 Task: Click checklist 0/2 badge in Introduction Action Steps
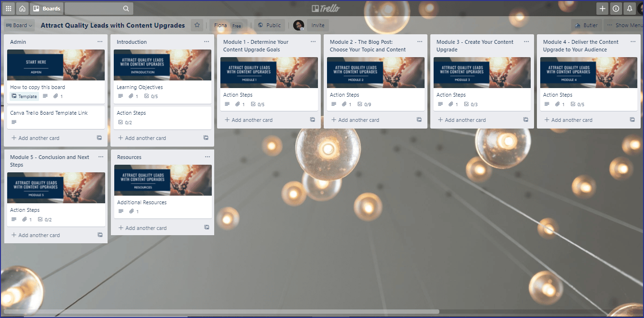[x=125, y=122]
